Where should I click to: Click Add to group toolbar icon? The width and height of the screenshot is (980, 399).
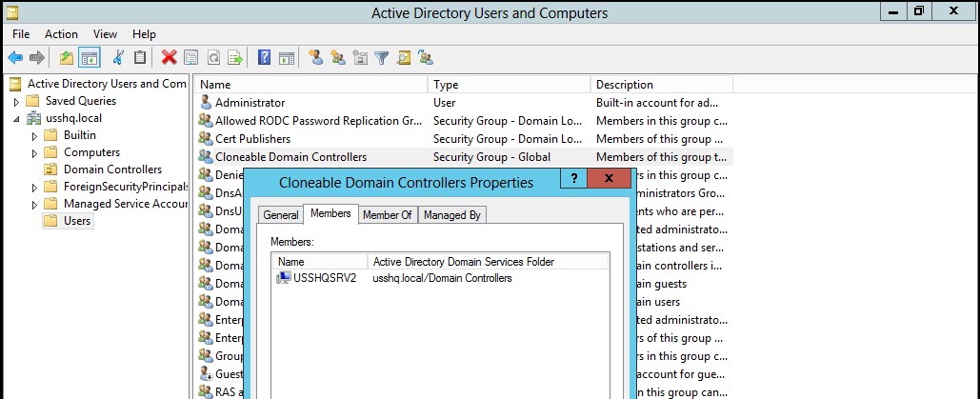[x=427, y=58]
